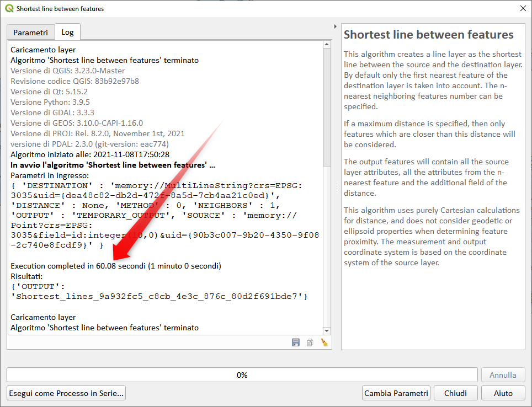Clear the log with broom icon
Screen dimensions: 532x407
coord(324,342)
